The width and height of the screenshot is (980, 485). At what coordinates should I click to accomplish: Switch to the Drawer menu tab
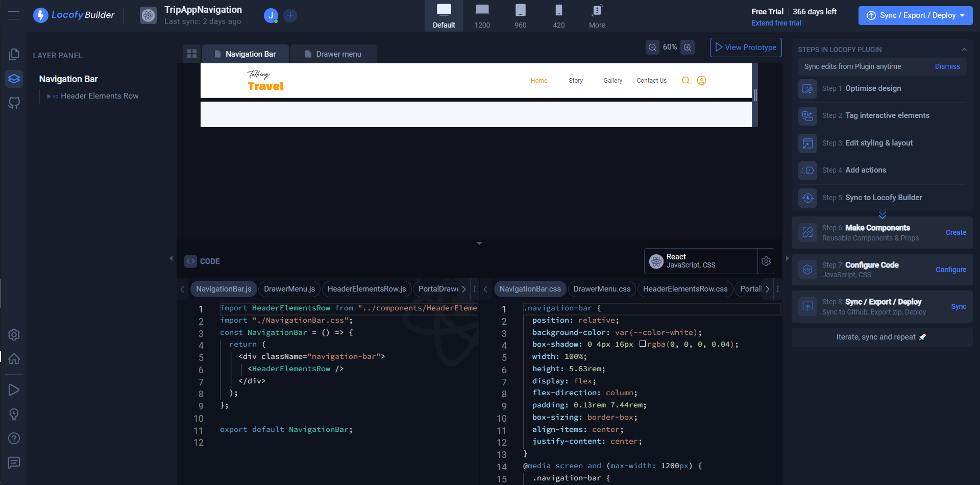(x=333, y=54)
